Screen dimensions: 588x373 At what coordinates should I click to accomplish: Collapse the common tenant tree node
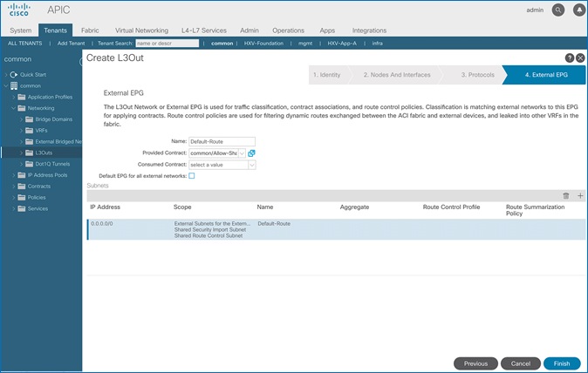(x=6, y=85)
